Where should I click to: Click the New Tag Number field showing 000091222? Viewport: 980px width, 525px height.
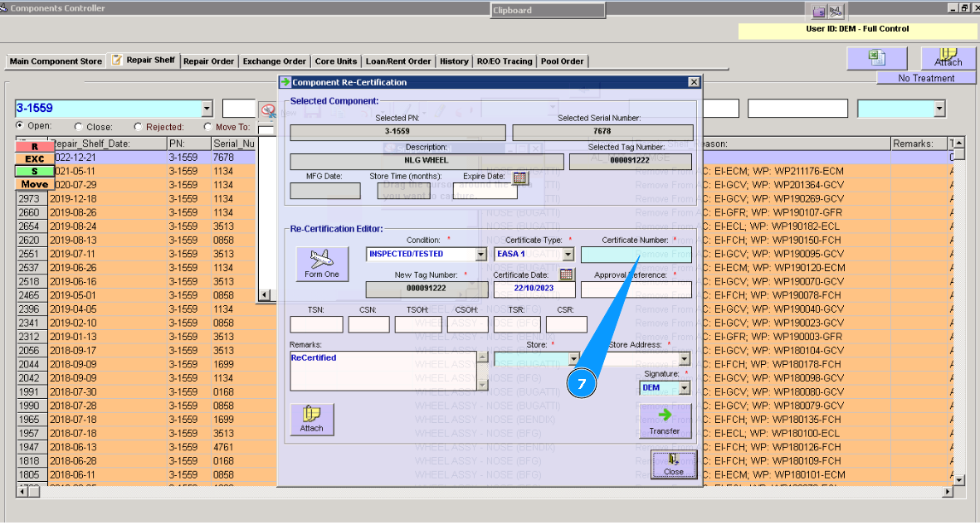click(x=427, y=289)
